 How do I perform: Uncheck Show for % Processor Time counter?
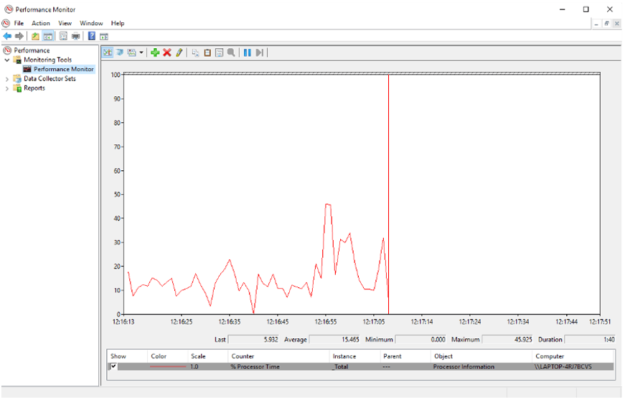tap(114, 367)
